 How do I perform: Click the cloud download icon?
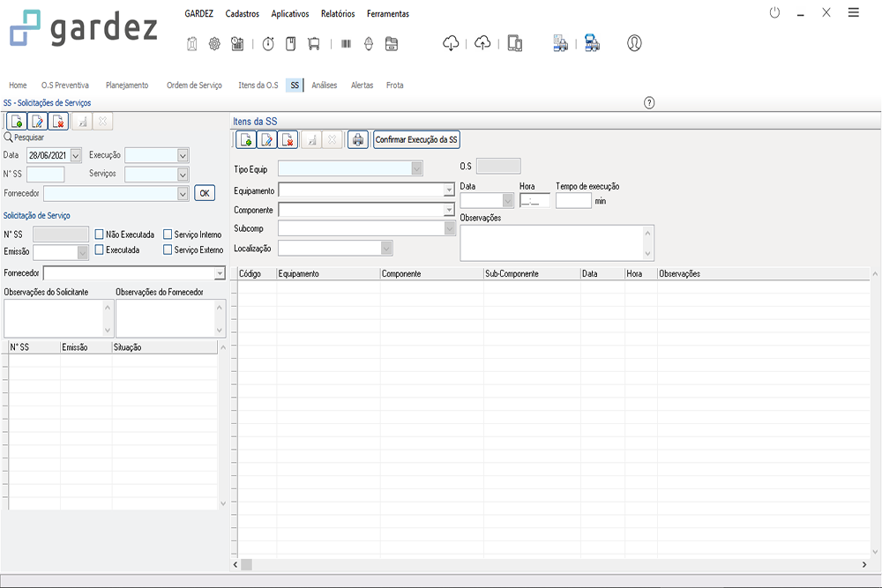tap(451, 43)
